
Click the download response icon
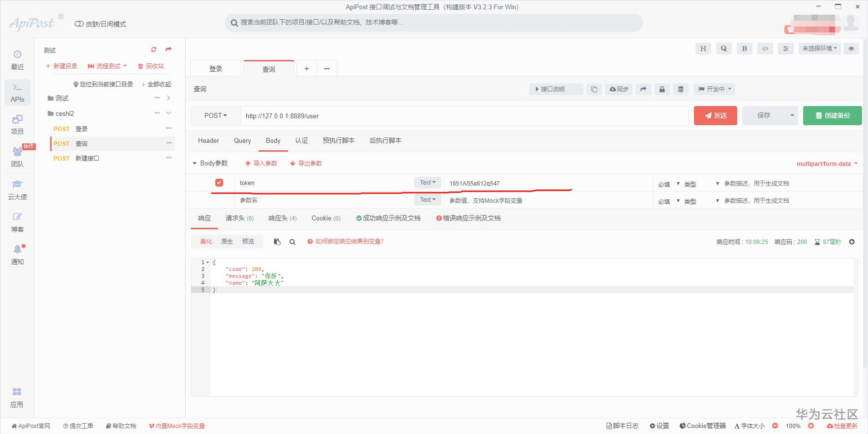(852, 242)
